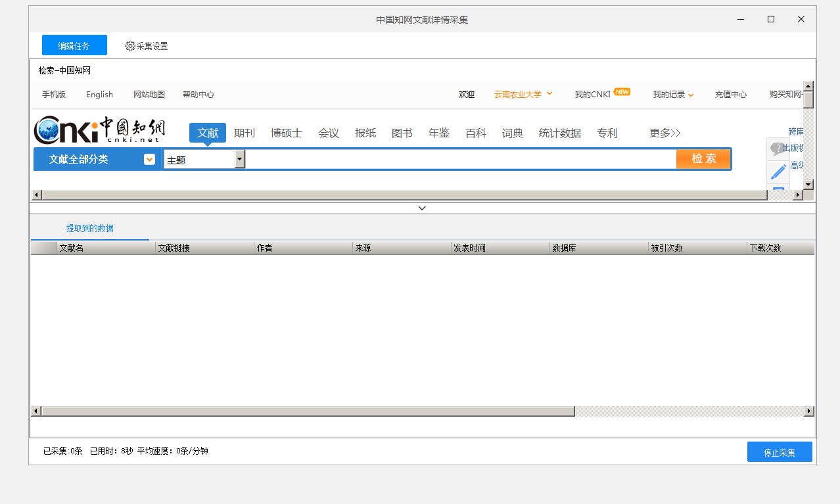
Task: Select the 专利 tab
Action: tap(607, 133)
